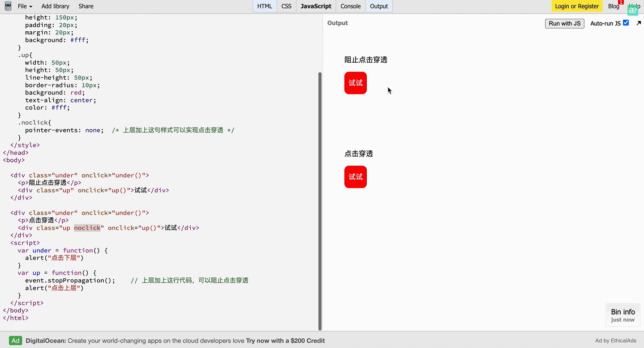Click the <p>点击穿透</p> code line
This screenshot has height=348, width=644.
pyautogui.click(x=43, y=220)
